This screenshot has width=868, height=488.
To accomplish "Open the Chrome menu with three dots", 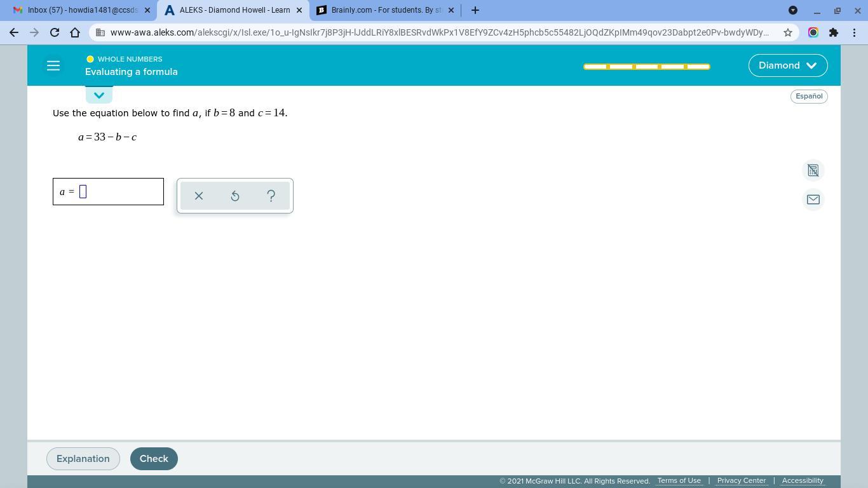I will (x=855, y=32).
